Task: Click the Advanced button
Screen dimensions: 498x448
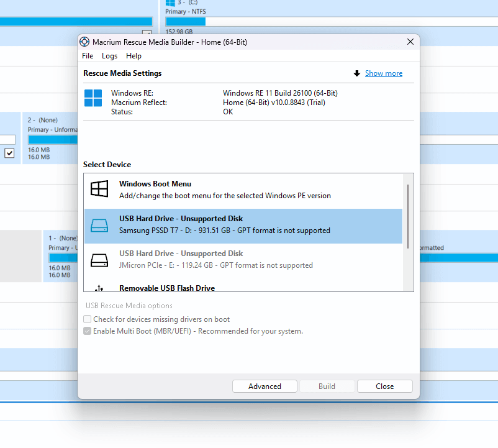Action: click(x=265, y=386)
